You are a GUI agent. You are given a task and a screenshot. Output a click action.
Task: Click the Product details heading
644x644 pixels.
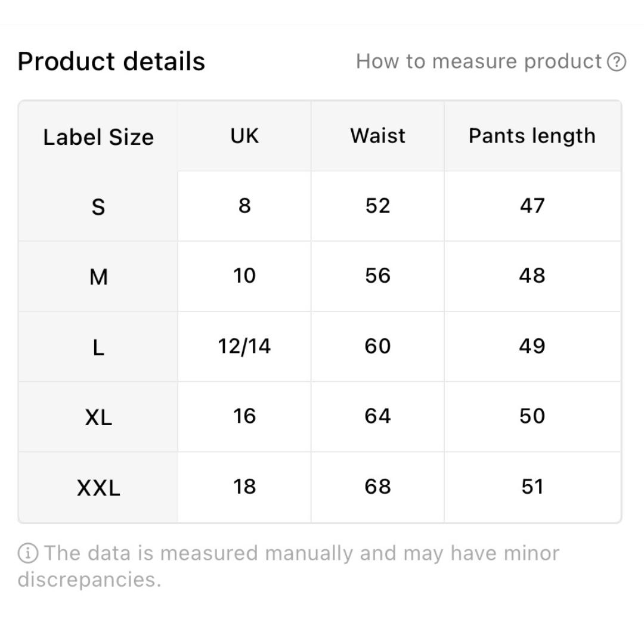click(x=112, y=61)
